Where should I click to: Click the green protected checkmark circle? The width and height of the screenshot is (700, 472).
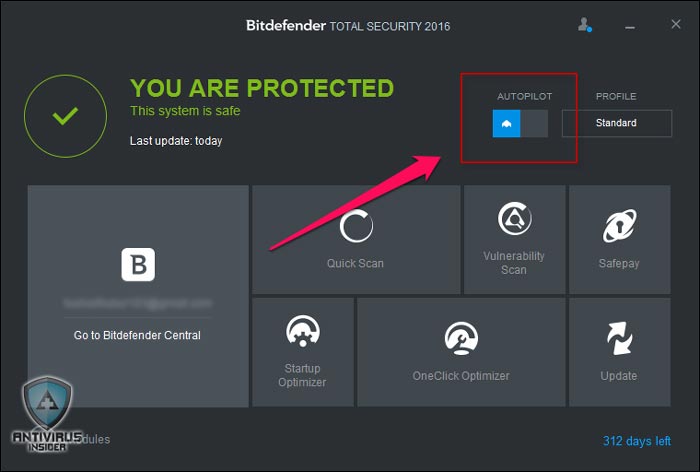coord(66,116)
